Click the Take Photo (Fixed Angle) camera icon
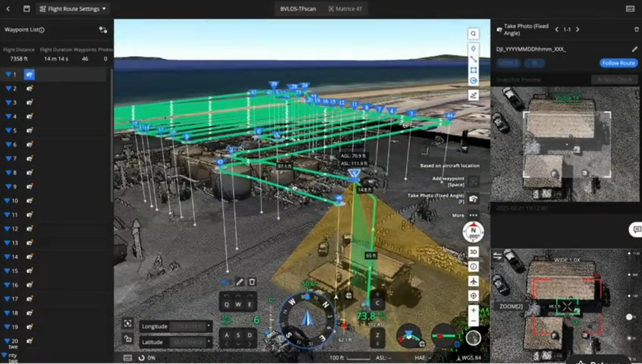Image resolution: width=642 pixels, height=364 pixels. pyautogui.click(x=474, y=199)
